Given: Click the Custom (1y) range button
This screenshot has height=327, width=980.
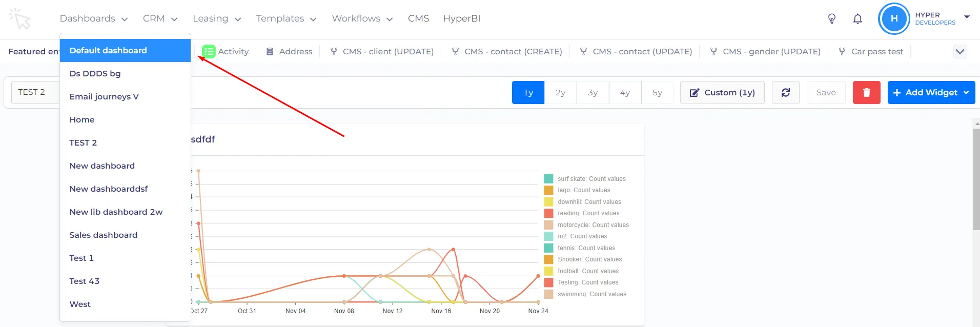Looking at the screenshot, I should [722, 92].
